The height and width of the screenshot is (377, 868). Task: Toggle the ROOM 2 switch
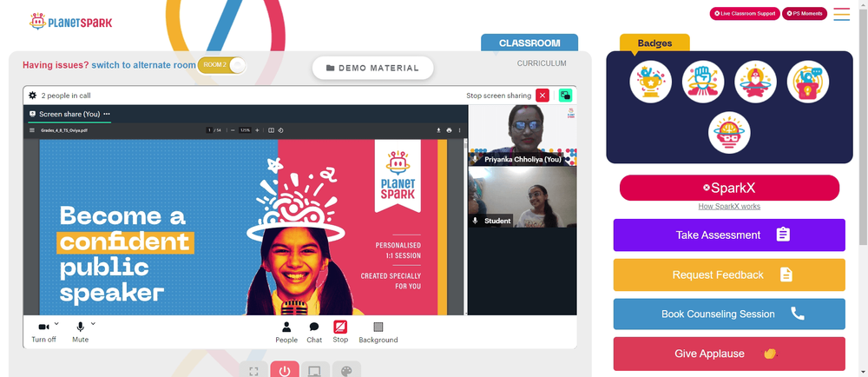point(221,65)
